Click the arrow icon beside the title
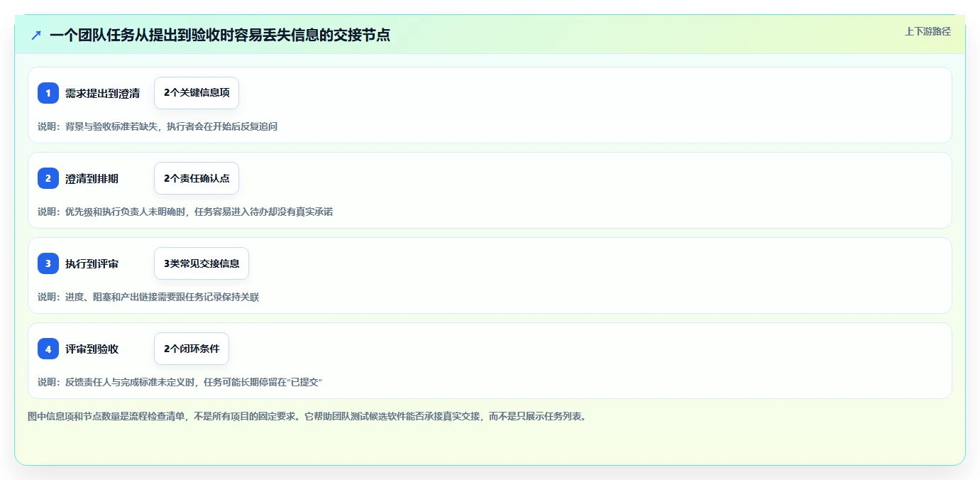This screenshot has width=980, height=480. click(36, 35)
